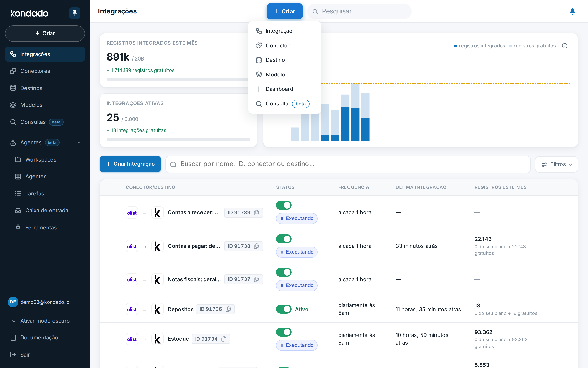Open Destinos in the sidebar
Viewport: 588px width, 368px height.
coord(45,88)
